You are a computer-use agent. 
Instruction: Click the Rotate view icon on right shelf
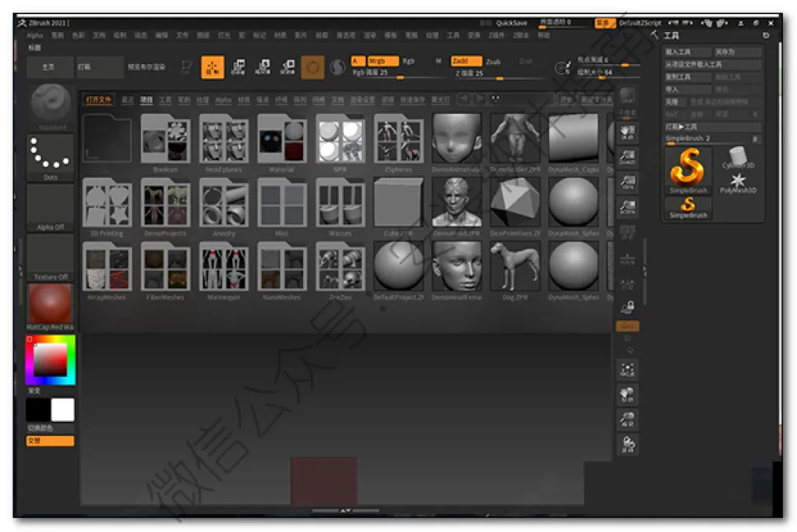click(x=628, y=444)
